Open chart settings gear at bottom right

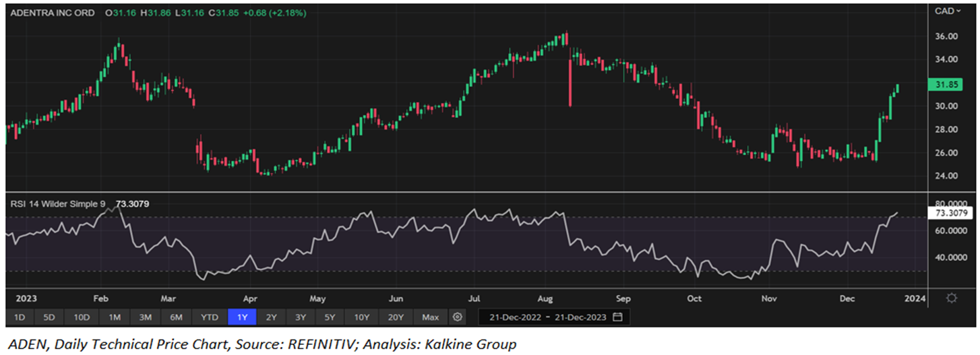click(951, 298)
